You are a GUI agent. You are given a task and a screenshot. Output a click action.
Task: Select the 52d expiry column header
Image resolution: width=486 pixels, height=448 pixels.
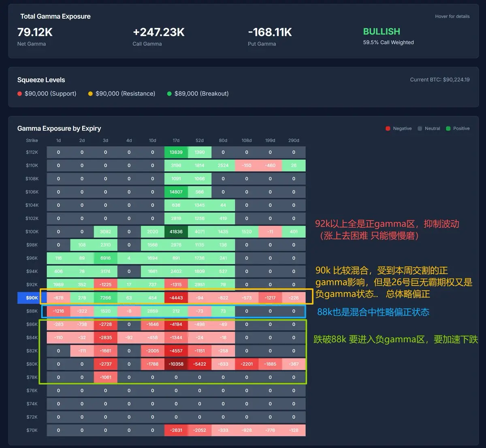click(200, 141)
